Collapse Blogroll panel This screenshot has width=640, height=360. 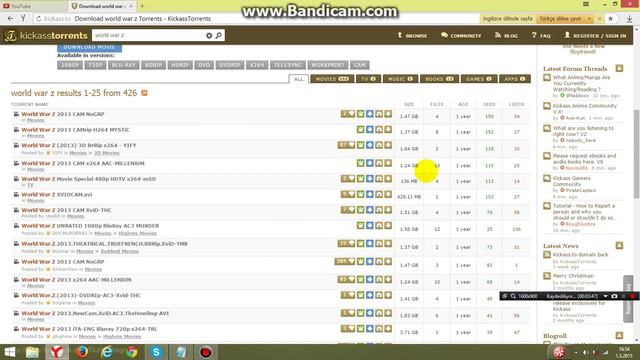pyautogui.click(x=619, y=336)
